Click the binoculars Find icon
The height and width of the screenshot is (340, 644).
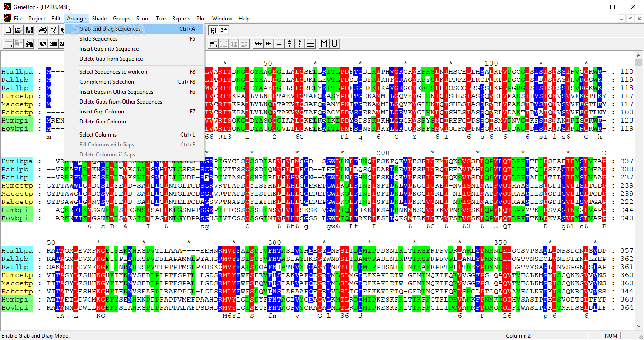[x=29, y=43]
